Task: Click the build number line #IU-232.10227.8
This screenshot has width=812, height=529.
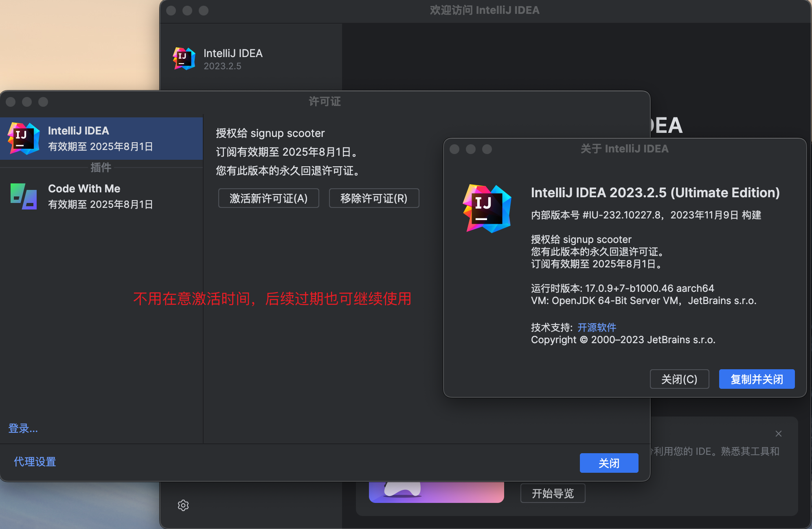Action: coord(646,215)
